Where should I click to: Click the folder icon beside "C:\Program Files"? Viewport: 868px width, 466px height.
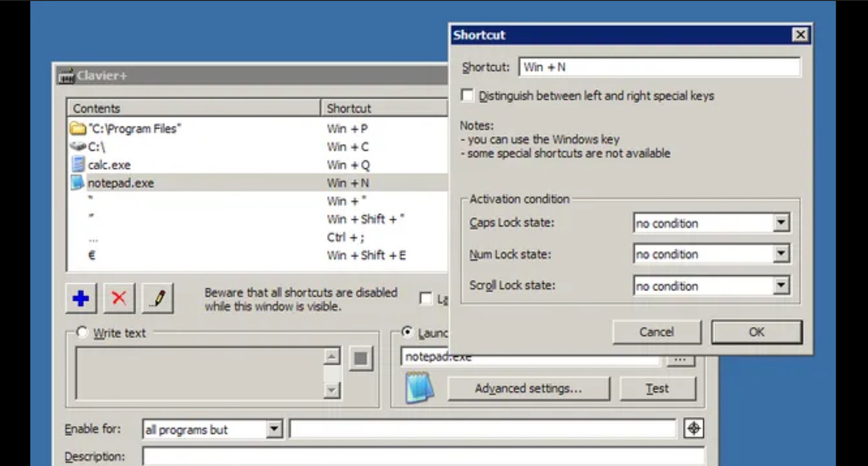coord(79,128)
